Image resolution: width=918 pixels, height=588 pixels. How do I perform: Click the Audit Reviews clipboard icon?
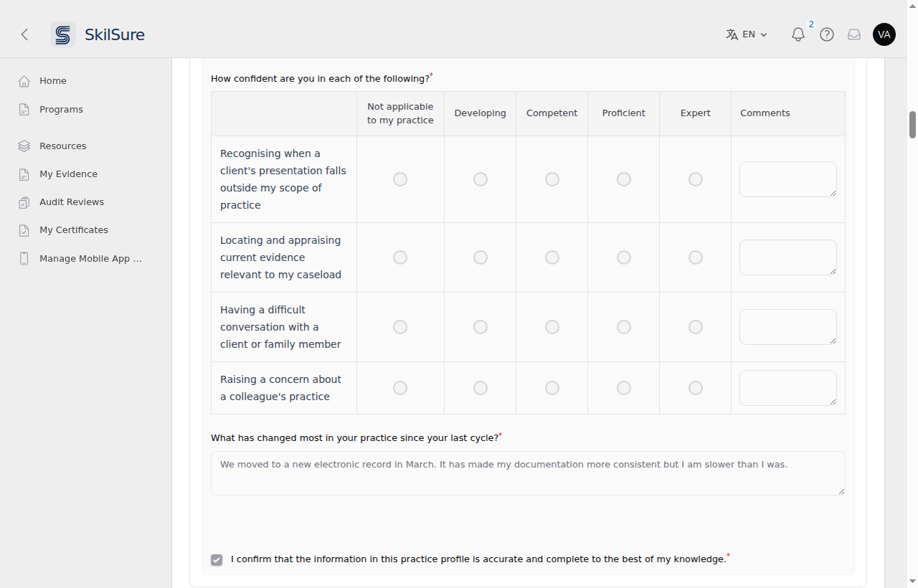tap(24, 202)
